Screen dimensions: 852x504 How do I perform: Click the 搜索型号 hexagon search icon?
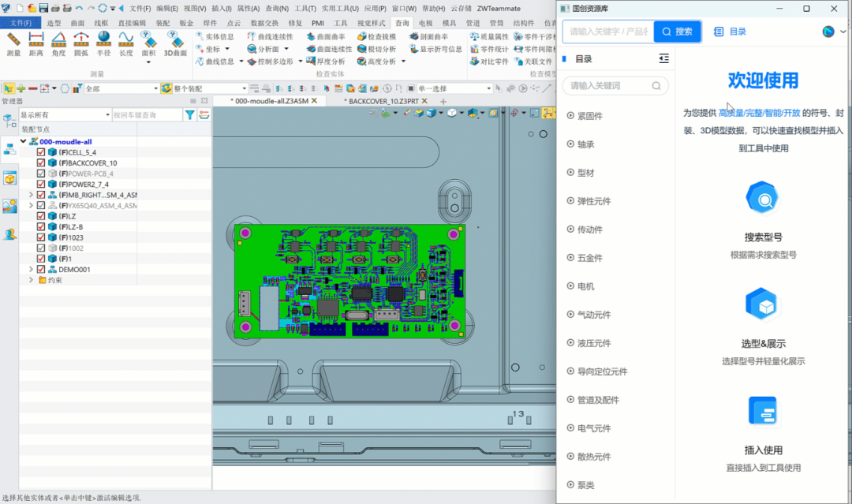(x=763, y=199)
